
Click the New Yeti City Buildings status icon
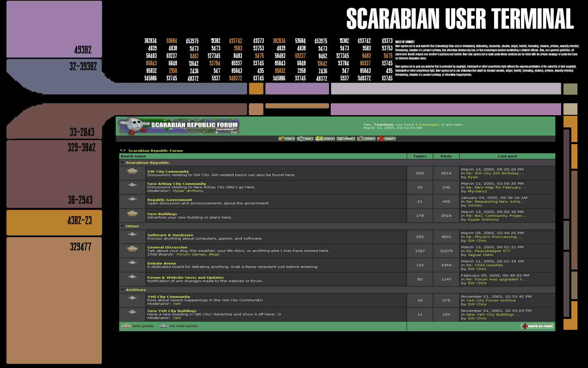click(x=132, y=312)
